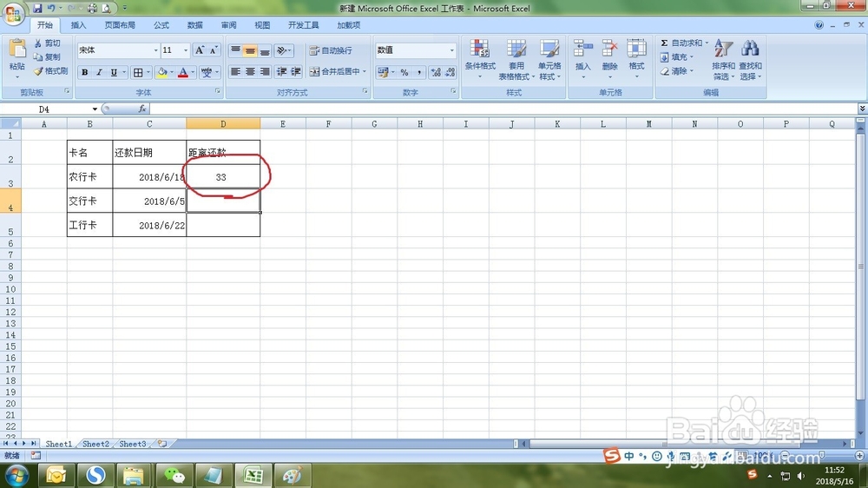Click the increase decimal icon
Screen dimensions: 868x488
coord(436,72)
